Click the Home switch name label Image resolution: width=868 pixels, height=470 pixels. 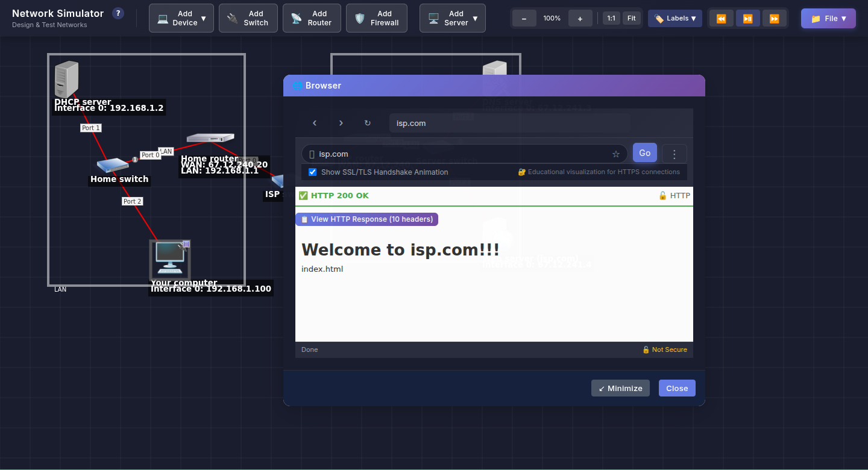(119, 179)
